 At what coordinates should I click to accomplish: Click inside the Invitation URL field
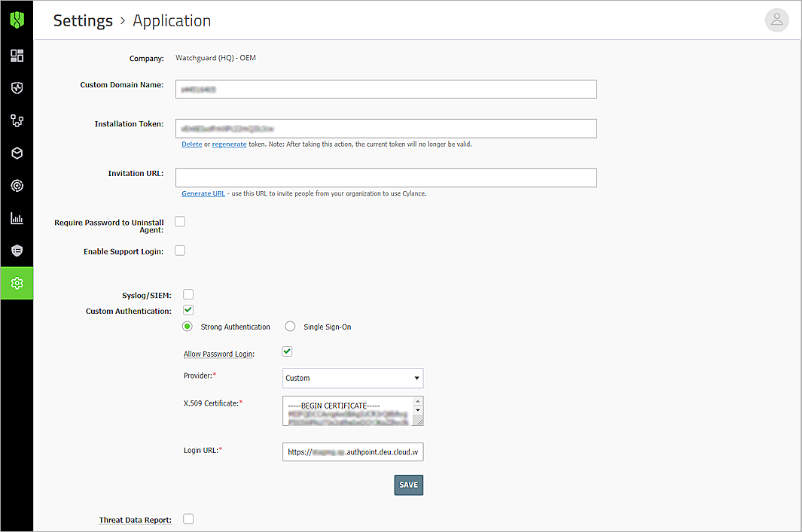tap(386, 178)
